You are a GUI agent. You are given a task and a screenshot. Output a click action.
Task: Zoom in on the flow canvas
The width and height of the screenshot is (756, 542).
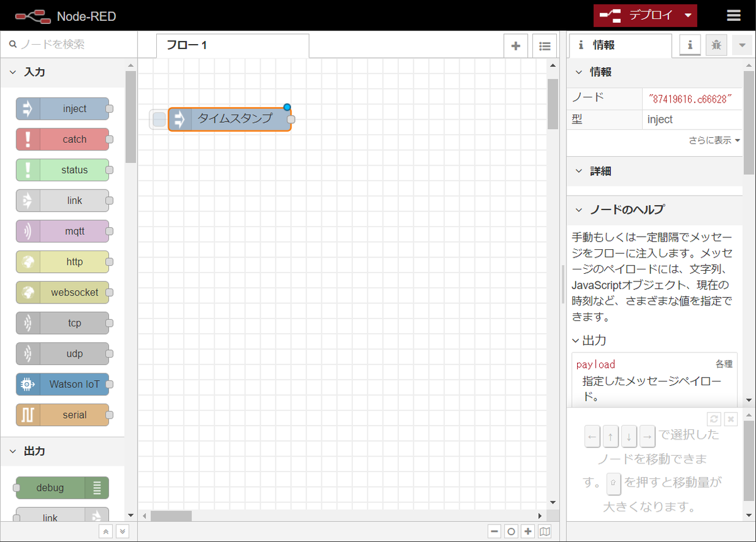coord(528,531)
